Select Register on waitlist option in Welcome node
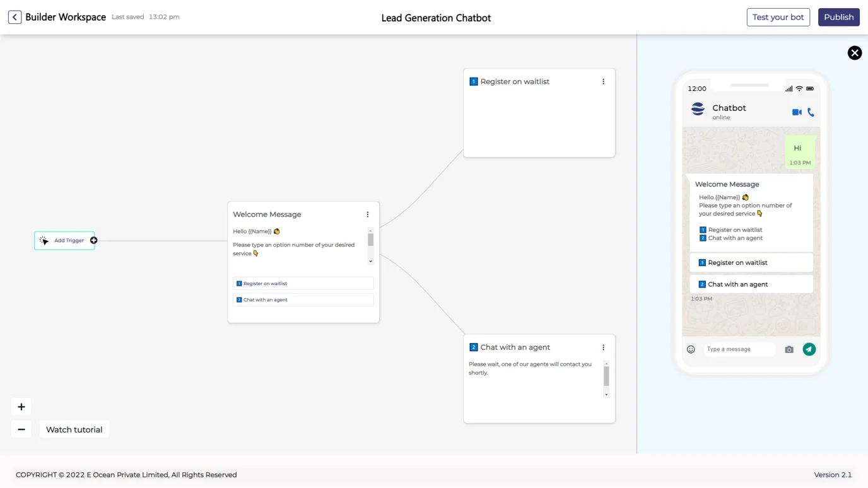This screenshot has height=488, width=868. tap(303, 284)
